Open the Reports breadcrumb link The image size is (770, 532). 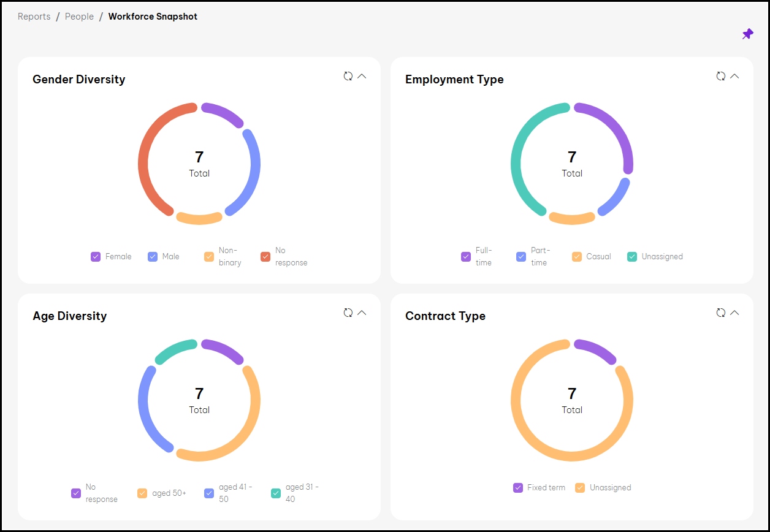[x=34, y=17]
